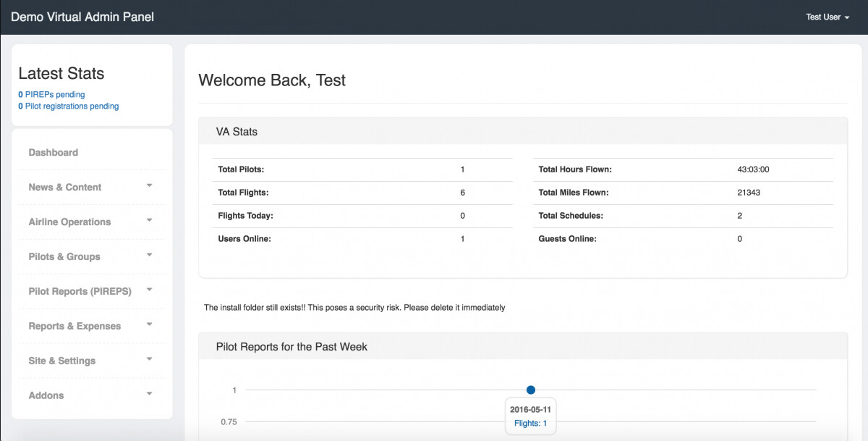Expand the Site & Settings menu
868x441 pixels.
[x=61, y=361]
